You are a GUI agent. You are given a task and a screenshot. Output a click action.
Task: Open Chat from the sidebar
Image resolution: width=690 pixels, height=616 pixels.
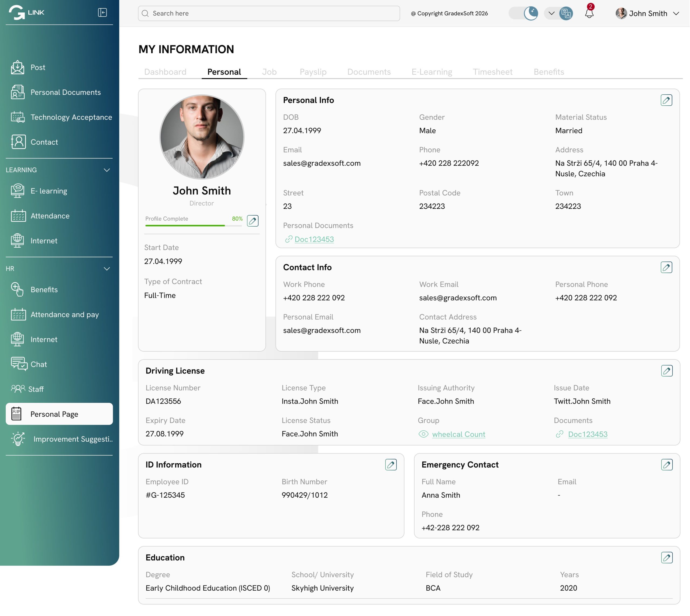(x=38, y=364)
